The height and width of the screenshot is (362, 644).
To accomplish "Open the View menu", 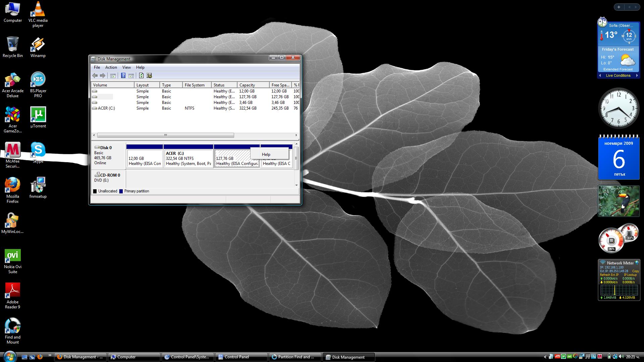I will pos(126,67).
